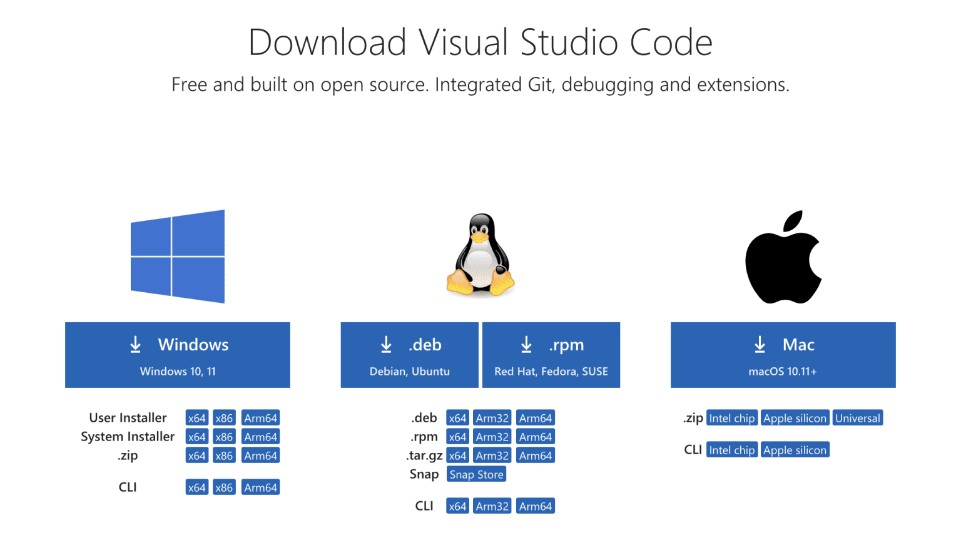Click the download arrow on the .deb button
This screenshot has width=961, height=560.
(385, 344)
